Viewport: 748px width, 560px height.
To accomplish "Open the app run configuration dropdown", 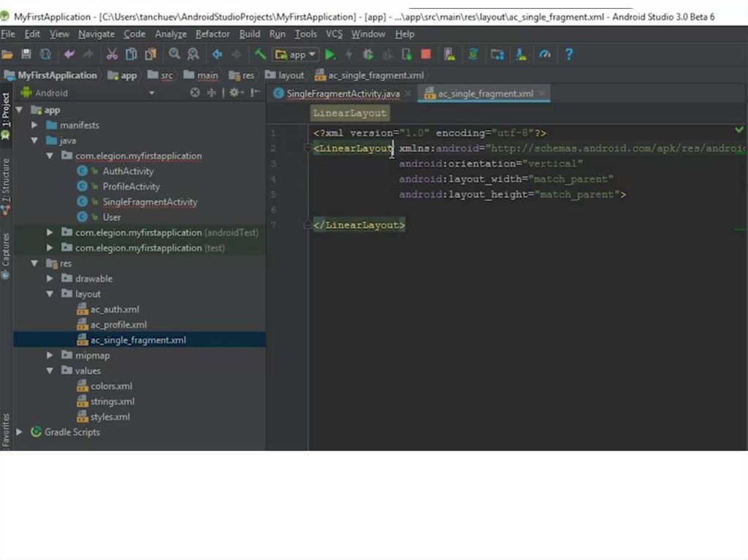I will click(296, 55).
